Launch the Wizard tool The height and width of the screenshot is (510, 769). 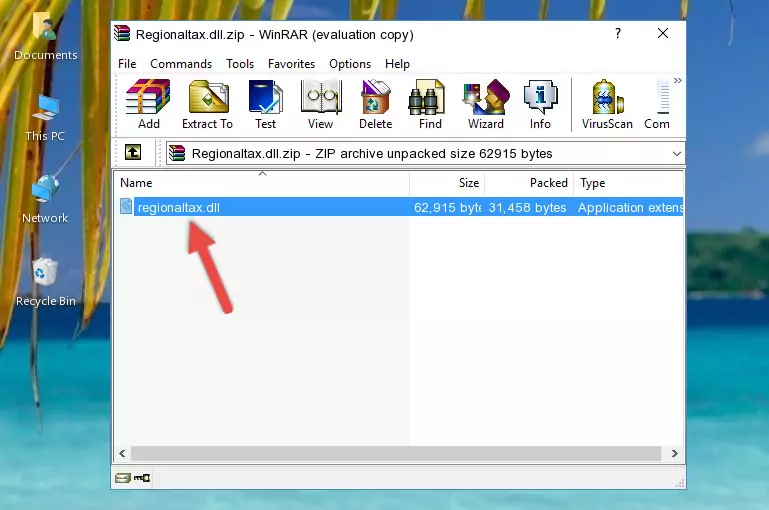pyautogui.click(x=486, y=104)
